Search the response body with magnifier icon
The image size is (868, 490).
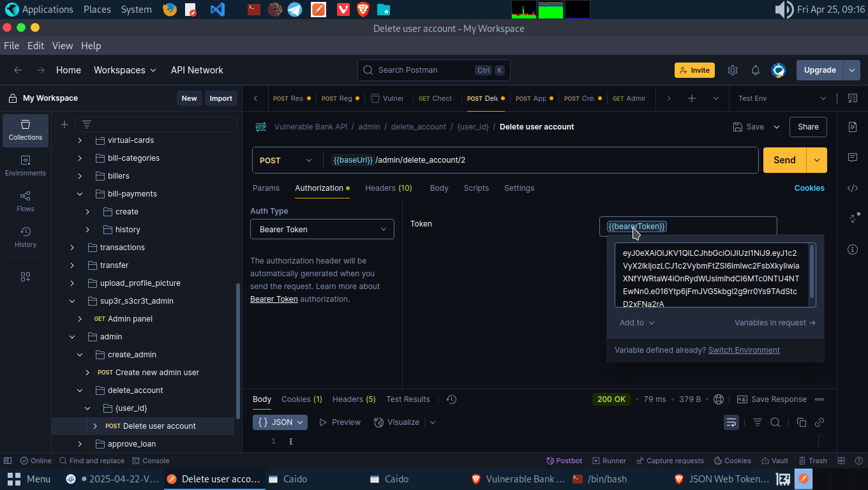(x=775, y=422)
